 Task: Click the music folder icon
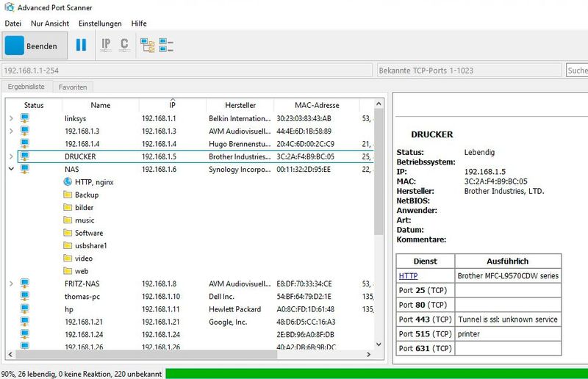coord(68,220)
